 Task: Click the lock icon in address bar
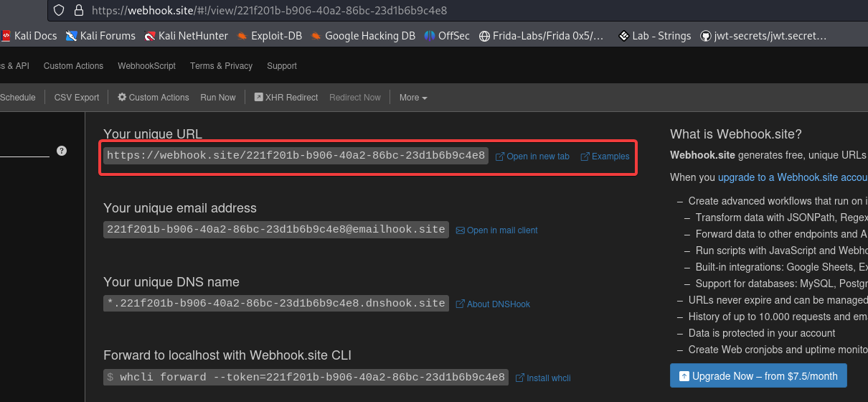tap(79, 11)
